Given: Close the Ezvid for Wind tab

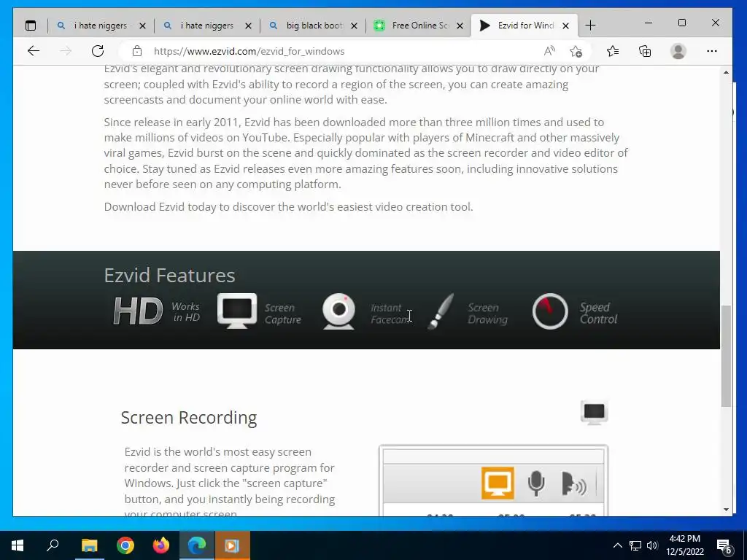Looking at the screenshot, I should pyautogui.click(x=565, y=26).
